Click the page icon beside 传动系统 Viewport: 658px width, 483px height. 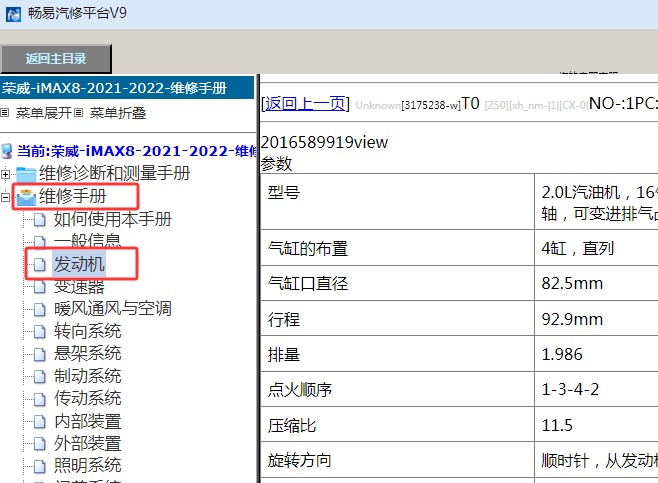[x=39, y=399]
